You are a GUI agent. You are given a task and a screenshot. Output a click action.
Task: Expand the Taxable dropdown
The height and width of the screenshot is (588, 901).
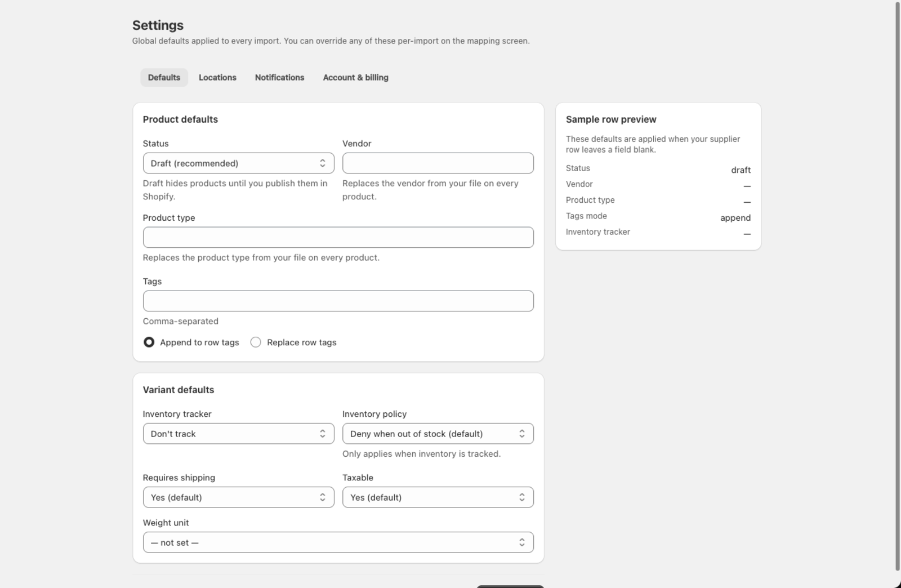point(438,497)
